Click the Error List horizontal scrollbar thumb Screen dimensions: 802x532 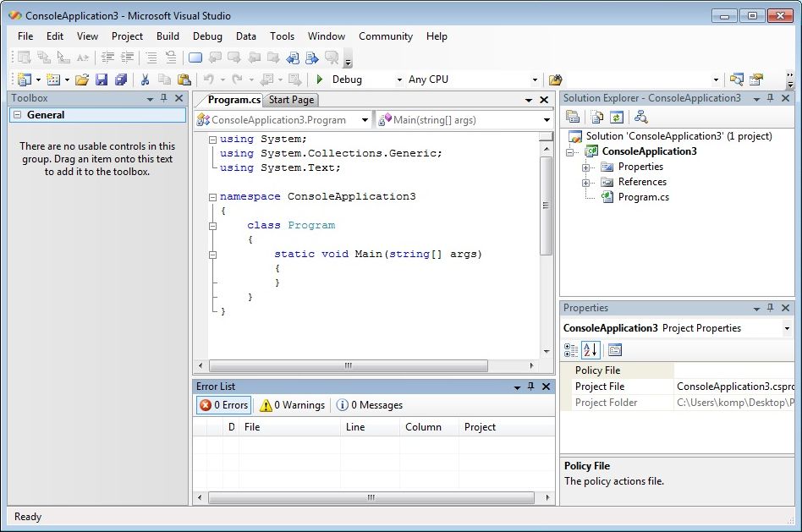371,497
